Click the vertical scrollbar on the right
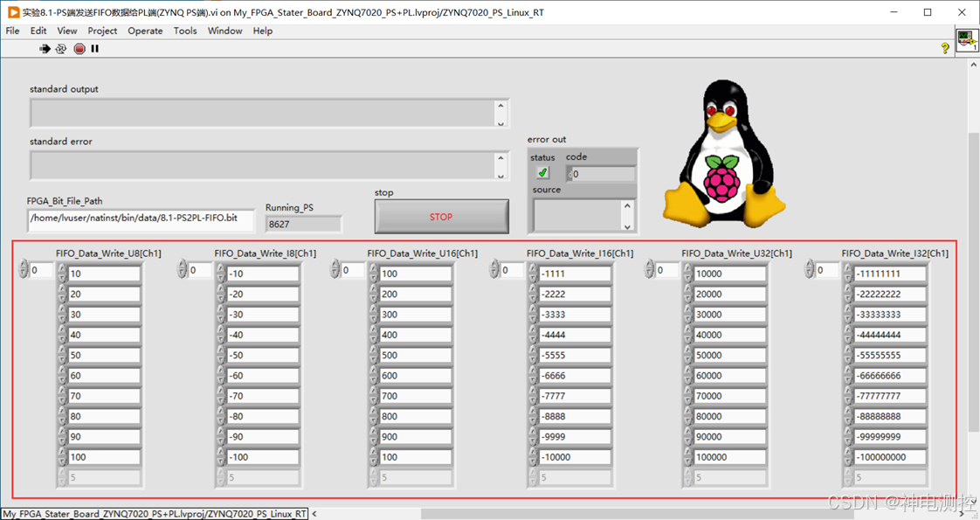 [x=974, y=281]
